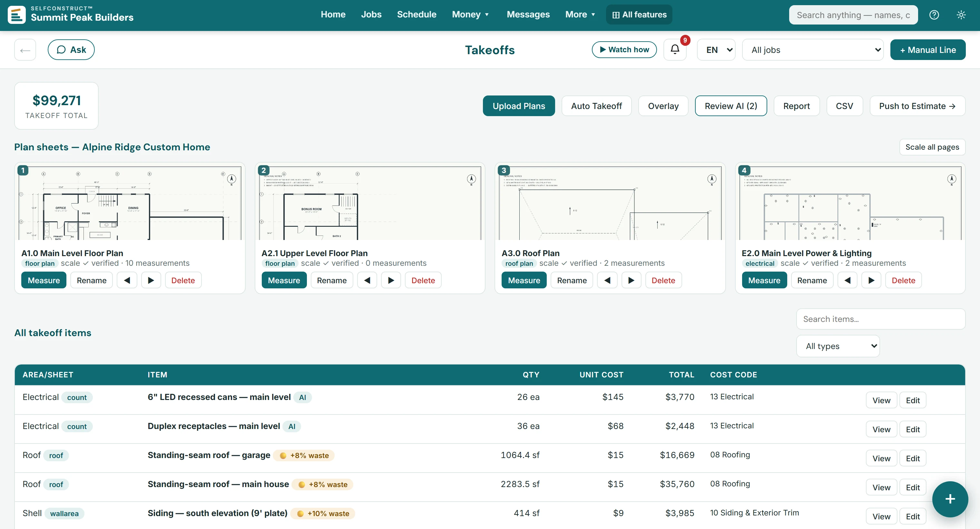Image resolution: width=980 pixels, height=529 pixels.
Task: Move A2.1 Upper Level sheet left
Action: click(x=367, y=281)
